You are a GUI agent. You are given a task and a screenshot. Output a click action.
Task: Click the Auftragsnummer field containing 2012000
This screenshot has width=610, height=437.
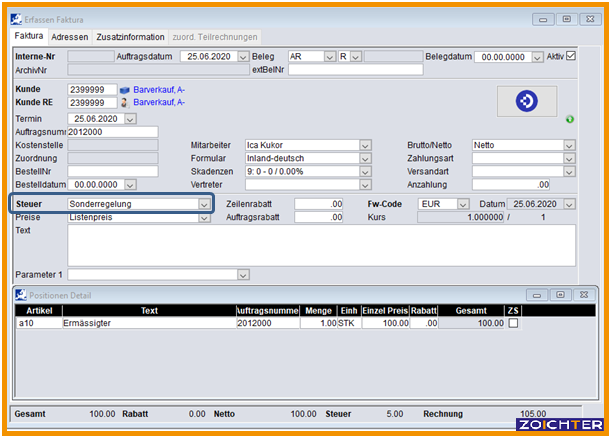[x=112, y=132]
